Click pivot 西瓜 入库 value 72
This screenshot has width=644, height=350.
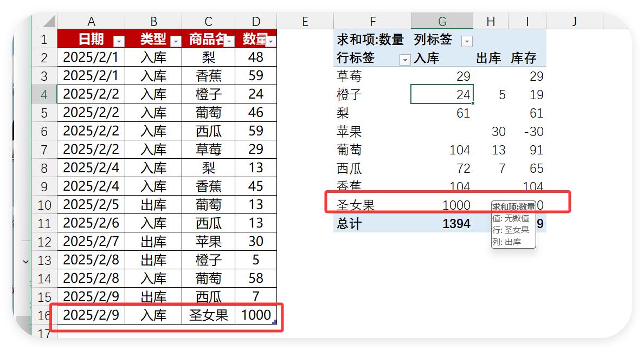coord(463,168)
